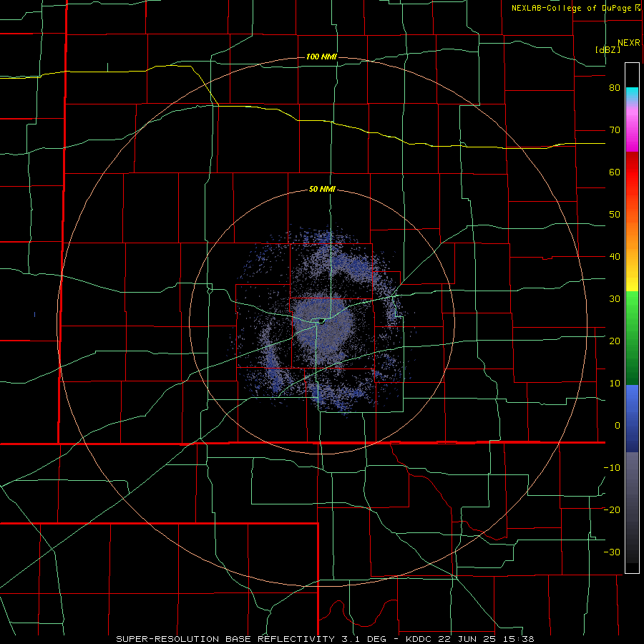
Task: Click the red segment of the color bar
Action: [632, 172]
